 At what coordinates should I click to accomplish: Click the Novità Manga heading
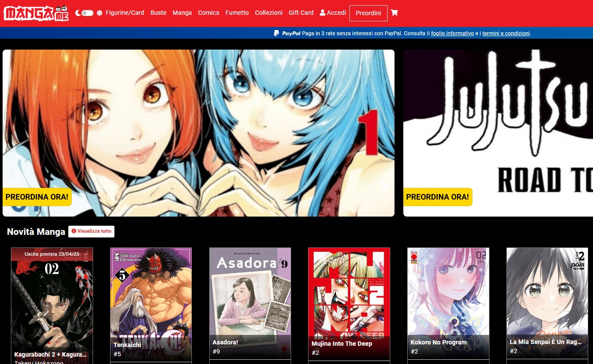36,232
